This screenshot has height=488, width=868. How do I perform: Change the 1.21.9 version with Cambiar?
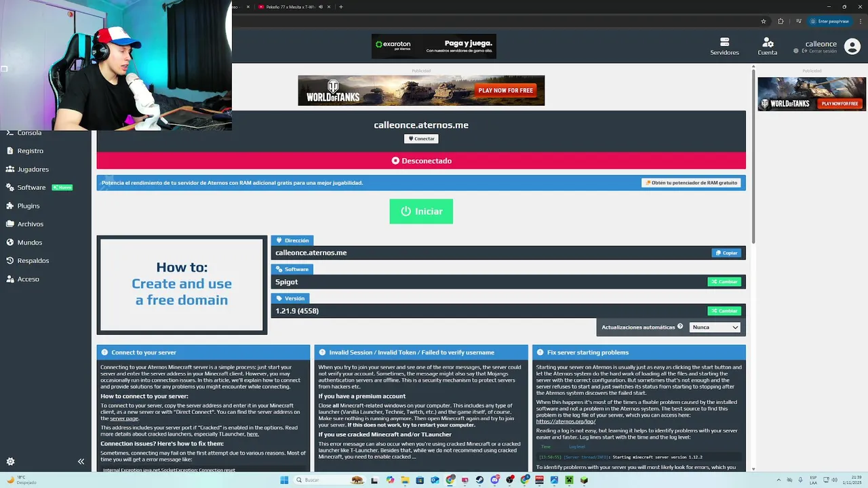pyautogui.click(x=724, y=311)
